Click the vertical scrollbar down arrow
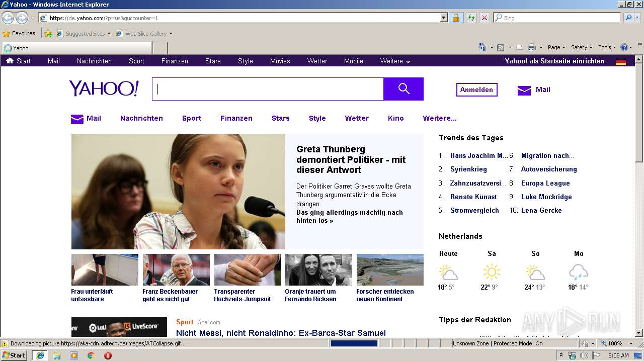This screenshot has height=362, width=644. (639, 333)
